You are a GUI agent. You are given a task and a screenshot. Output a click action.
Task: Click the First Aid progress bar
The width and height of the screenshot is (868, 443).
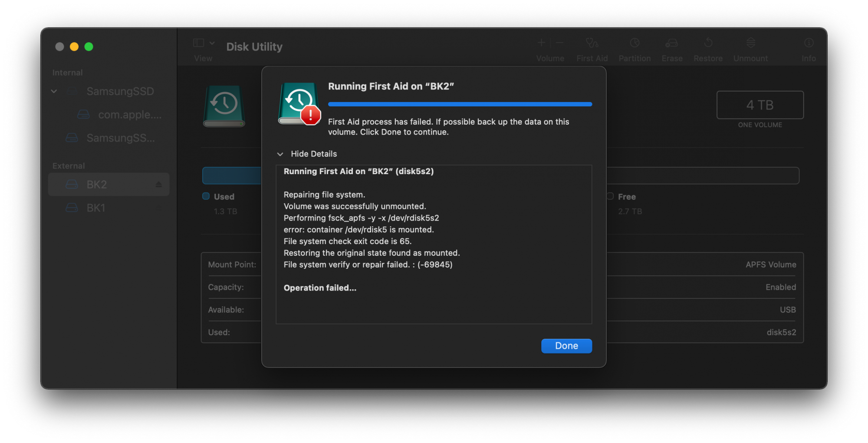[x=460, y=104]
